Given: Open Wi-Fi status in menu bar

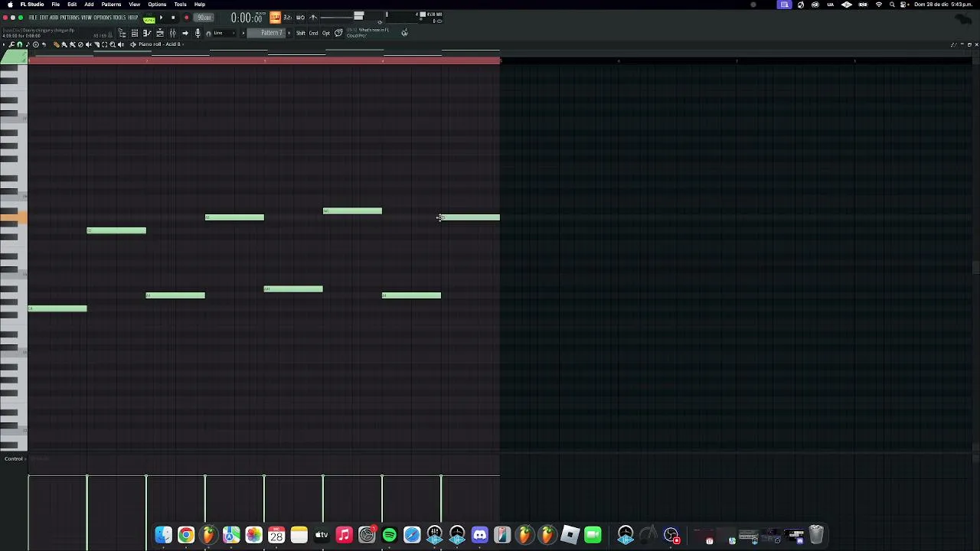Looking at the screenshot, I should 878,5.
